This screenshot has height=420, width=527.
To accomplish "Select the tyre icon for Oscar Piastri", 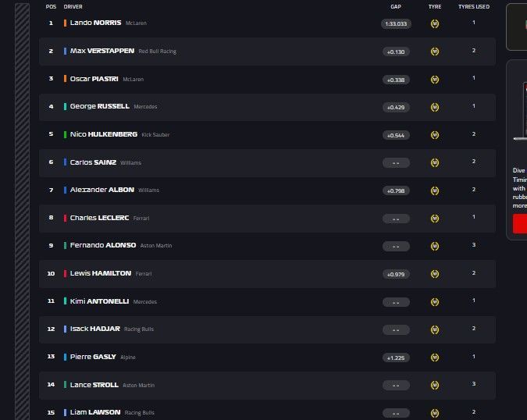I will 435,80.
